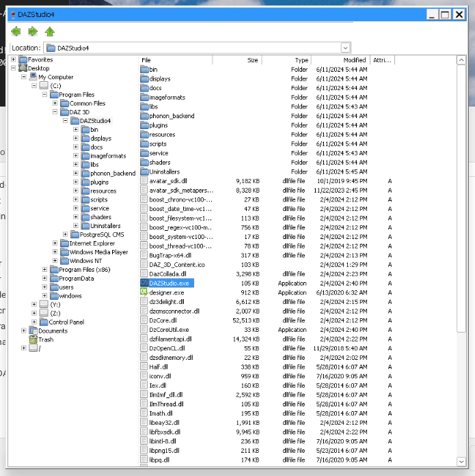Screen dimensions: 475x476
Task: Select dz3delight.dll file icon
Action: coord(144,301)
